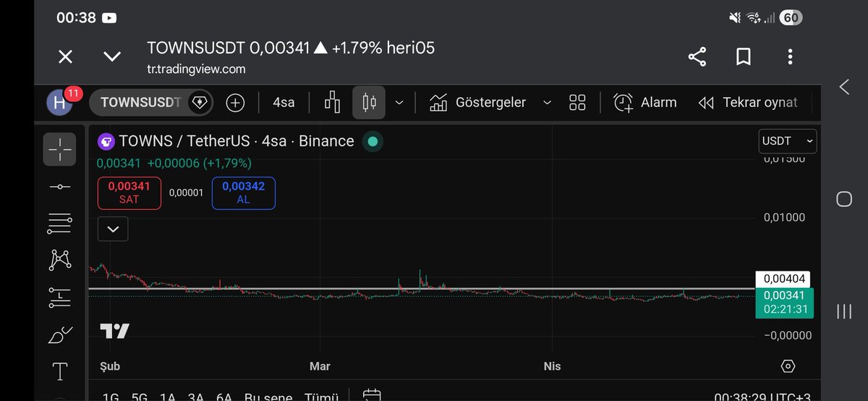This screenshot has width=868, height=401.
Task: Select the bars chart style icon
Action: tap(332, 102)
